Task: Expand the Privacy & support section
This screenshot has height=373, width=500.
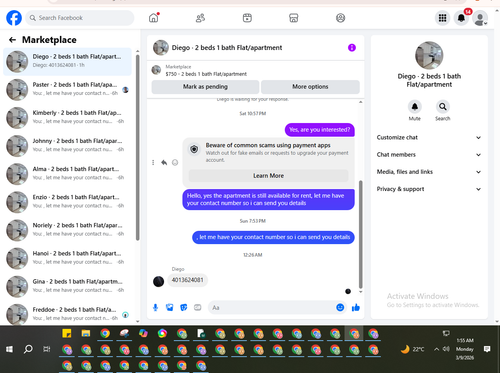Action: [x=429, y=189]
